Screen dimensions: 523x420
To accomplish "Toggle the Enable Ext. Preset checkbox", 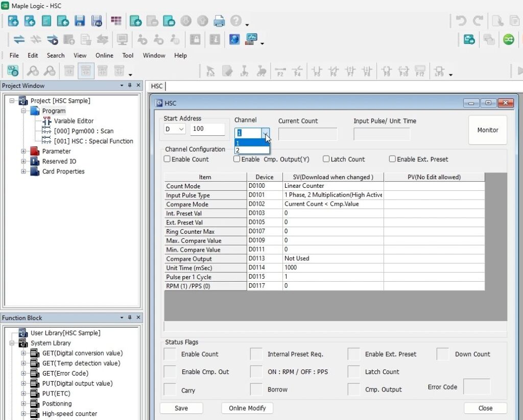I will (x=392, y=159).
